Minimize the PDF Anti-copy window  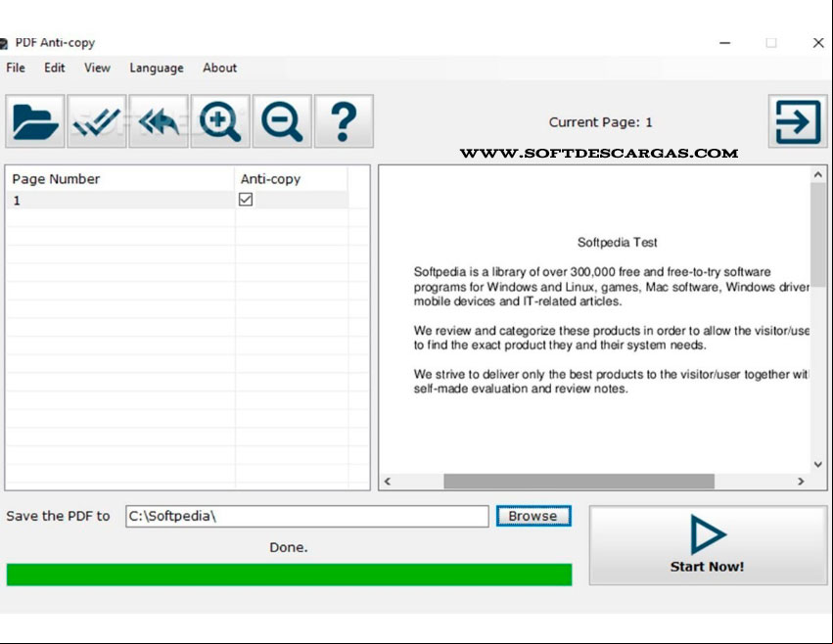(724, 42)
